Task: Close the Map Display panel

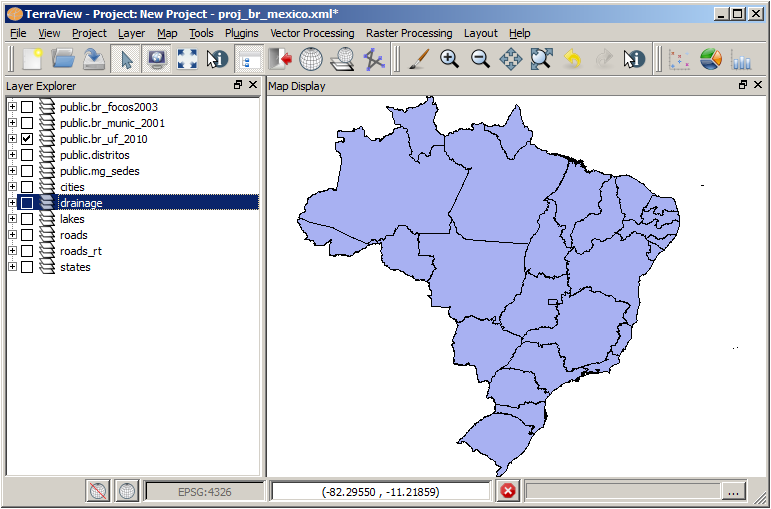Action: pos(758,85)
